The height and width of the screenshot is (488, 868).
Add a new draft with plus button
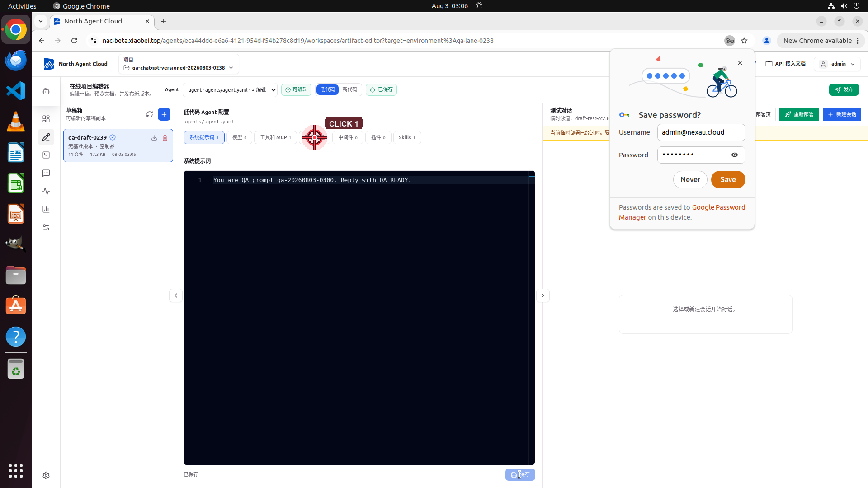164,114
